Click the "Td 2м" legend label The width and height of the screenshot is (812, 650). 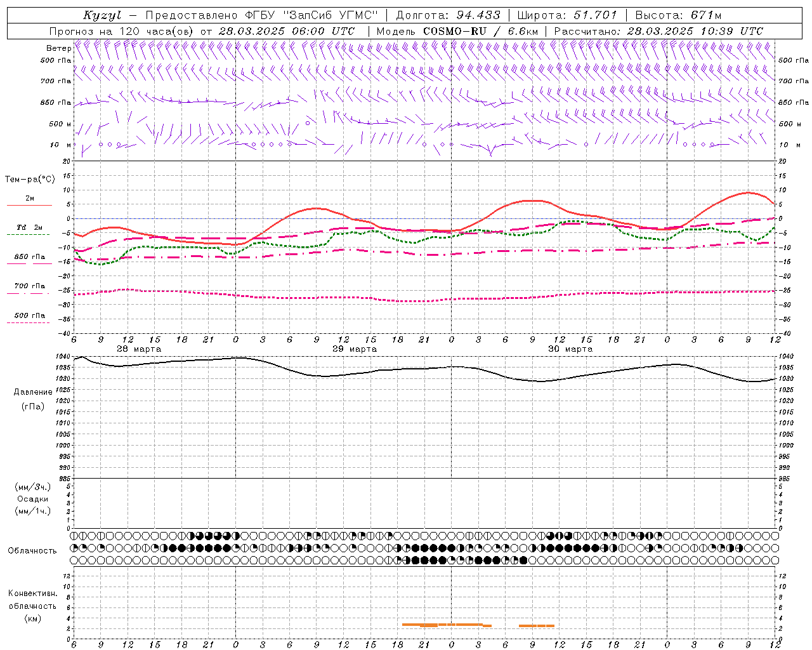[x=30, y=227]
